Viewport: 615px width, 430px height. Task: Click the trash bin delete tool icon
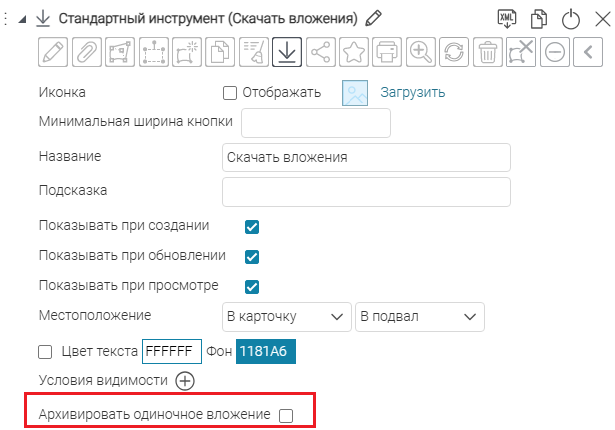pos(488,52)
